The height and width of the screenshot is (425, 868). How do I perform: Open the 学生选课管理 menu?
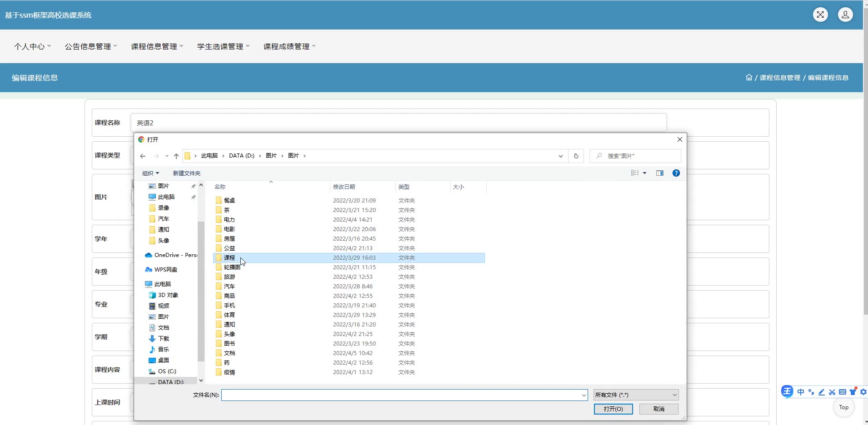tap(223, 46)
